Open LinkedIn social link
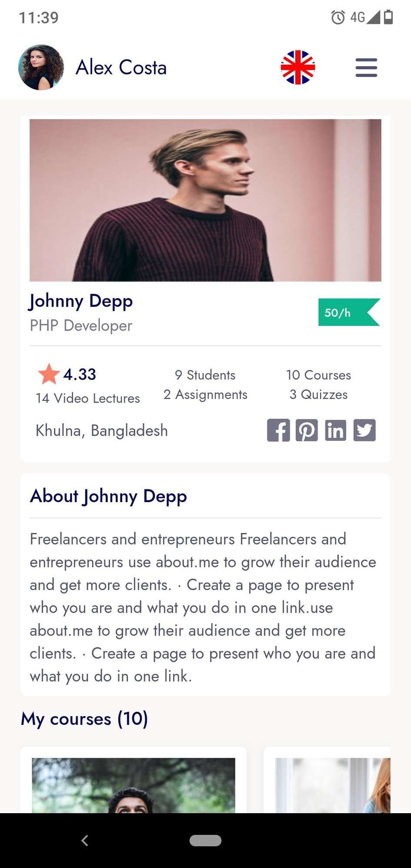Screen dimensions: 411x868 335,431
